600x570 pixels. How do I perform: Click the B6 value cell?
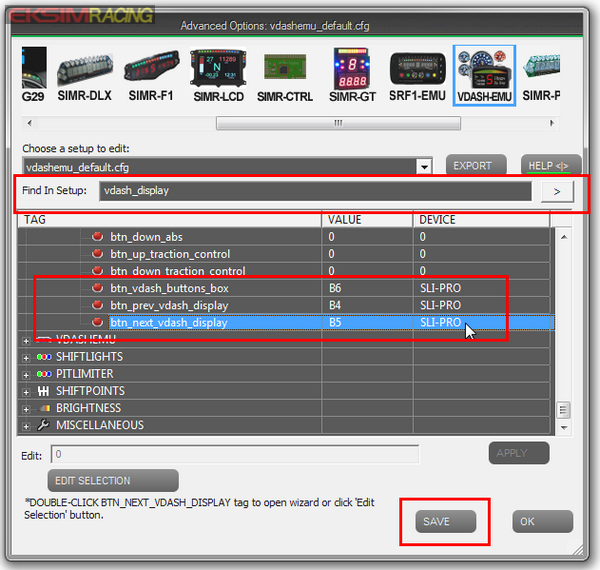367,288
